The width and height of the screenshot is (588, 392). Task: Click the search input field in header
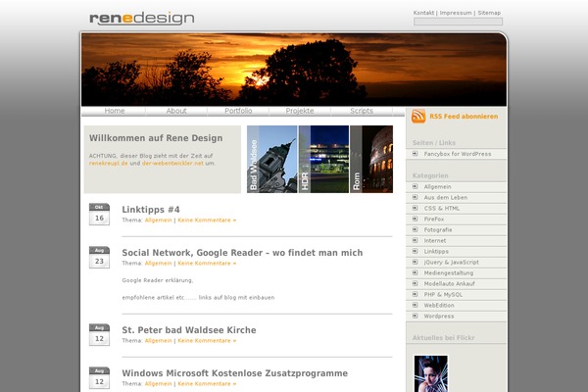click(458, 22)
